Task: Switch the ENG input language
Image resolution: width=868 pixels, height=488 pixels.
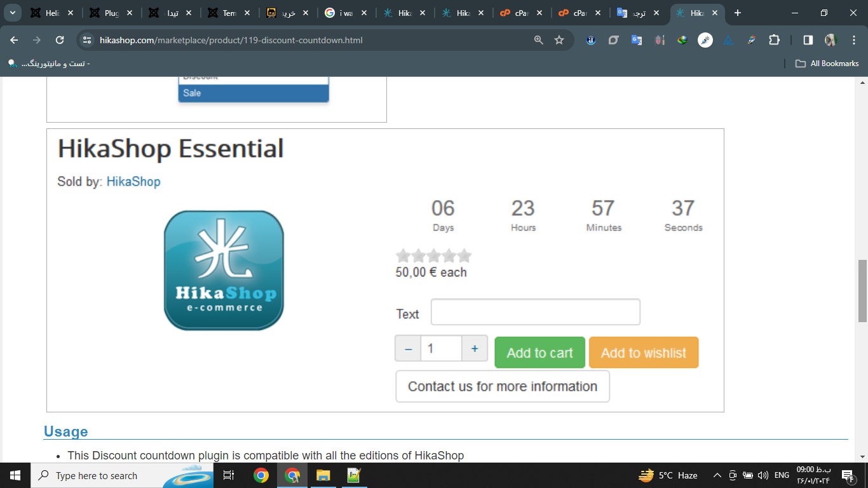Action: tap(782, 475)
